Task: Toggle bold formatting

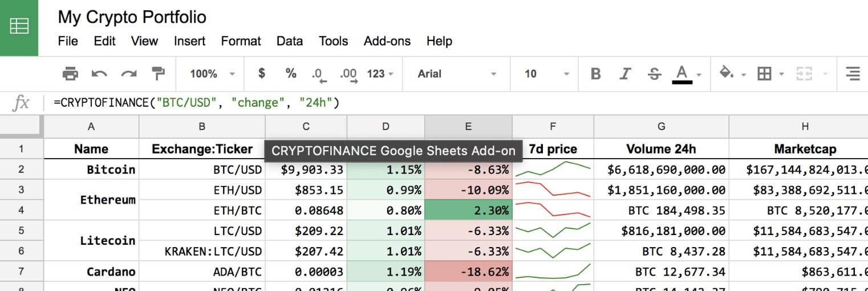Action: [596, 74]
